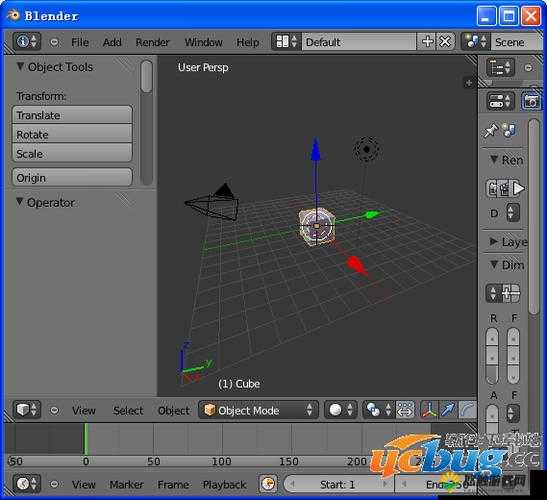The height and width of the screenshot is (500, 547).
Task: Open the Object Mode dropdown
Action: coord(258,410)
